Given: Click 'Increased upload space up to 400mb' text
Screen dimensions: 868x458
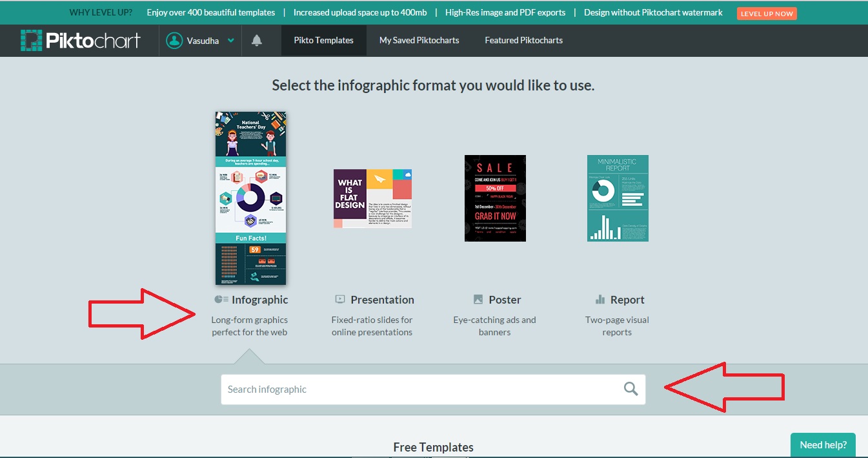Looking at the screenshot, I should [360, 12].
